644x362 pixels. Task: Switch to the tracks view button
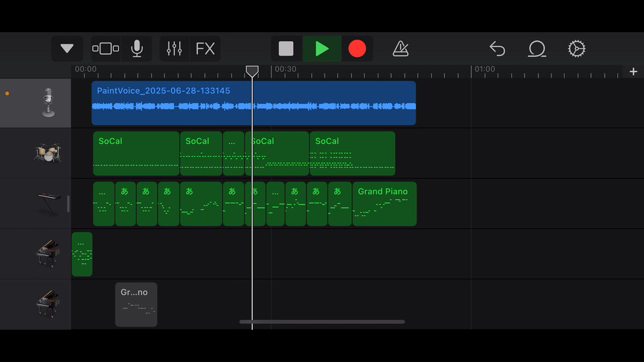point(105,49)
